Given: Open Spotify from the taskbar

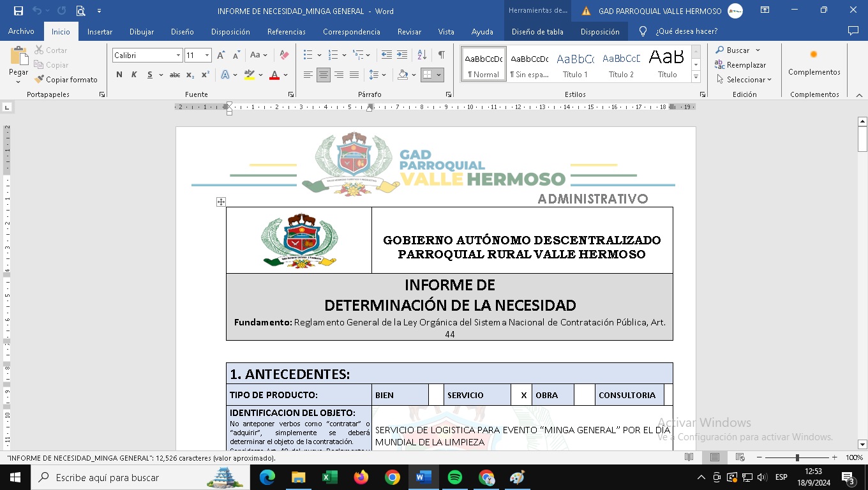Looking at the screenshot, I should tap(454, 477).
